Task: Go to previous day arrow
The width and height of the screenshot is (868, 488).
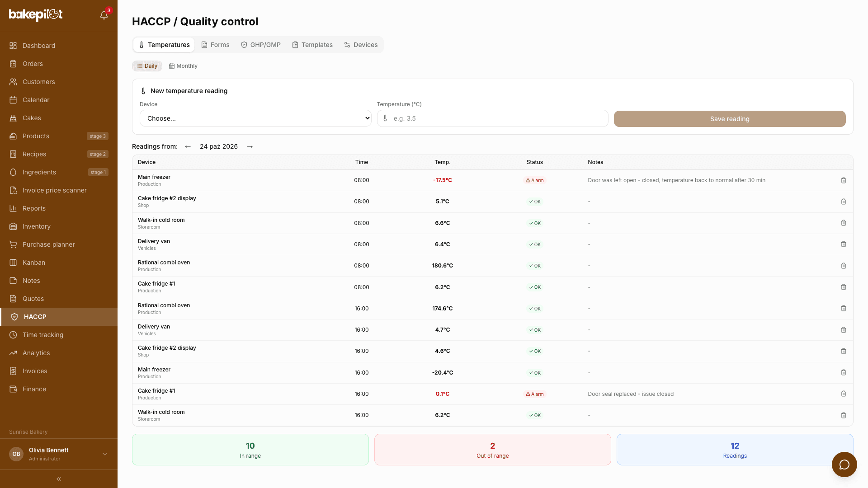Action: (x=188, y=146)
